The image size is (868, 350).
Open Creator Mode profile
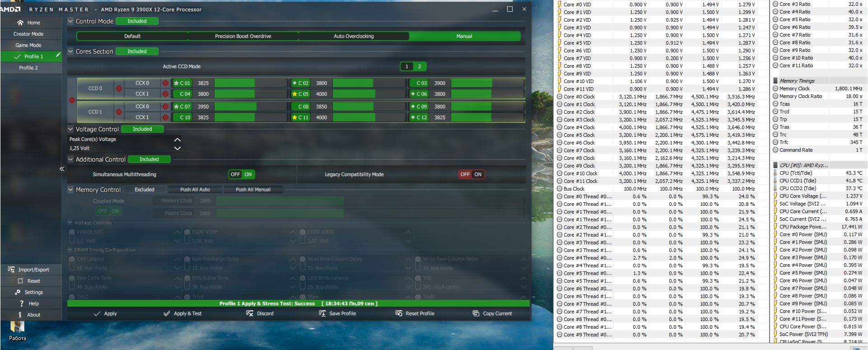tap(28, 34)
